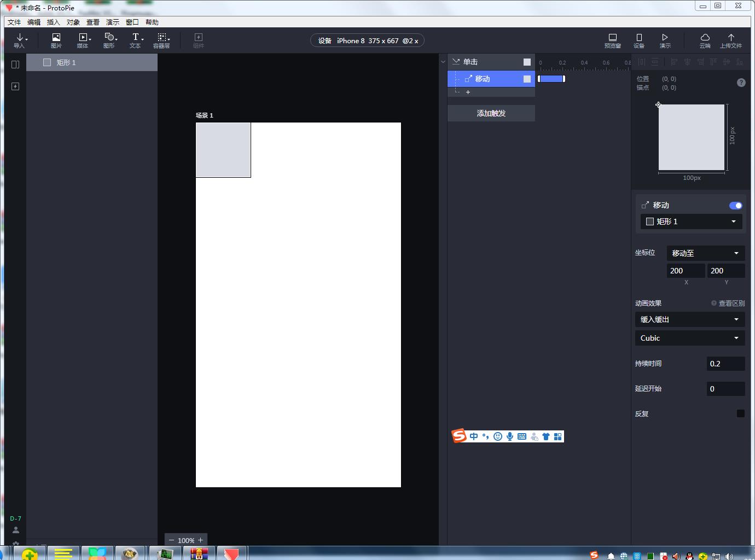Open the Preview window (预览窗) icon
The height and width of the screenshot is (560, 755).
coord(612,40)
